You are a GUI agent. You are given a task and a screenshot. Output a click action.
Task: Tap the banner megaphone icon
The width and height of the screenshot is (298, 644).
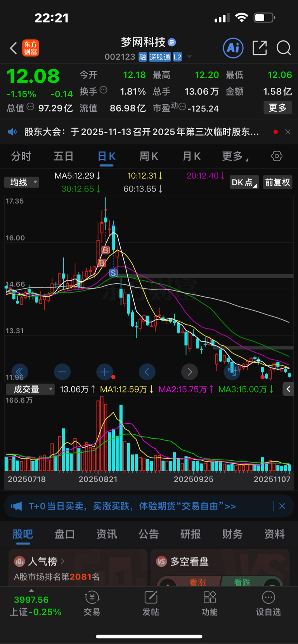[x=16, y=506]
